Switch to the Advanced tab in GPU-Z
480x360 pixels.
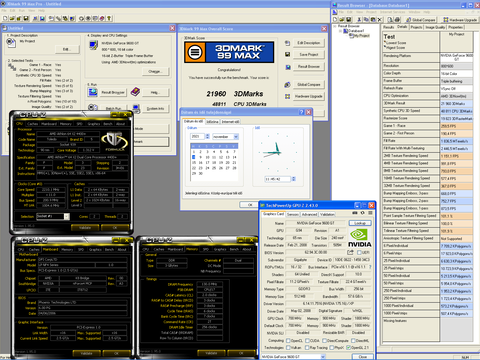click(310, 214)
